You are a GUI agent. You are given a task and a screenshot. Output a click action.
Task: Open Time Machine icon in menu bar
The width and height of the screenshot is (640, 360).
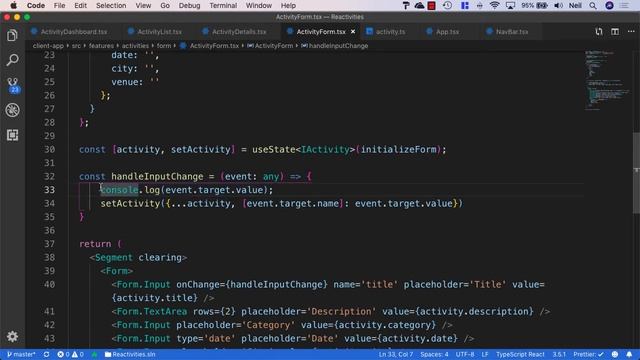pos(447,6)
